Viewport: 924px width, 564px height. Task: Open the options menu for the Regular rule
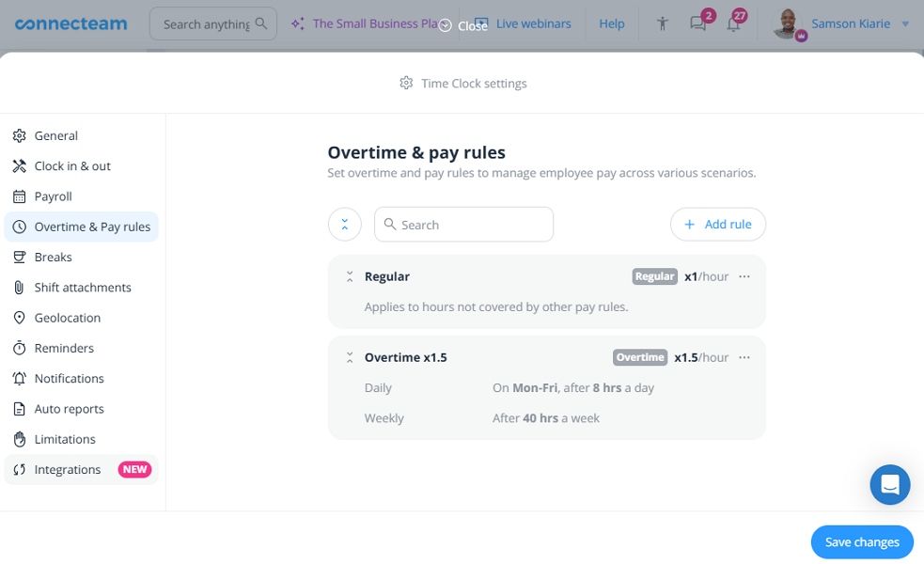pyautogui.click(x=744, y=276)
